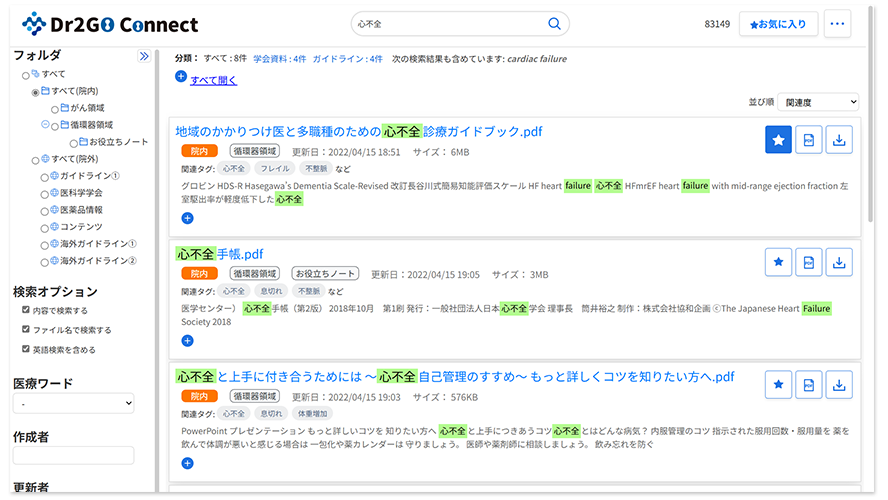Screen dimensions: 888x500
Task: Select the すべて folder radio button
Action: [25, 75]
